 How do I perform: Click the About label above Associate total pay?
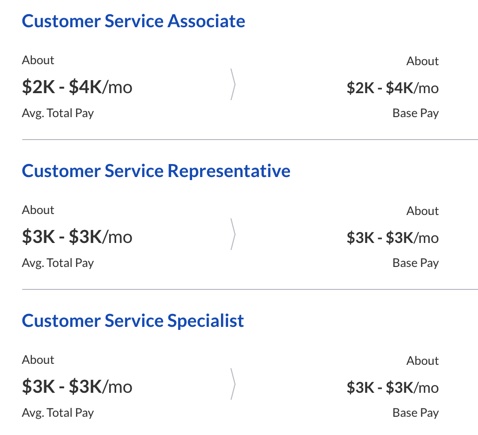[38, 60]
